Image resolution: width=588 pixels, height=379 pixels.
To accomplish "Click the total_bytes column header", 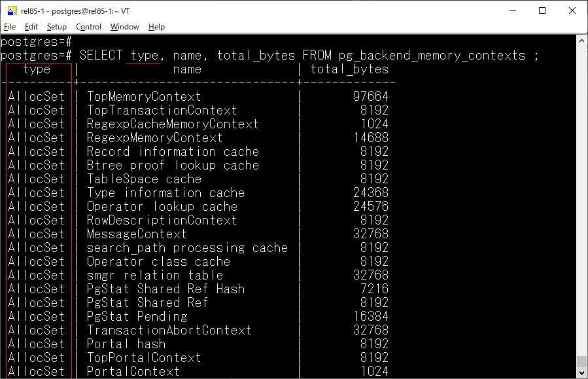I will (x=349, y=69).
